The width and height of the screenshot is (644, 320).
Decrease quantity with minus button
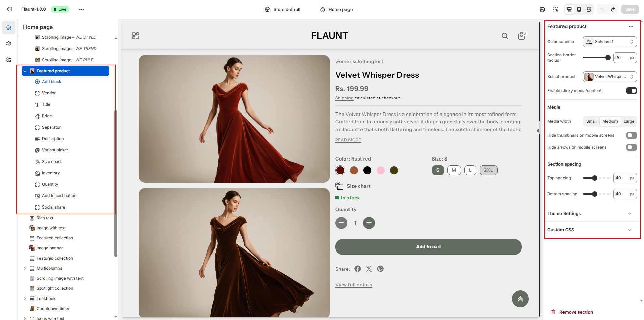341,223
